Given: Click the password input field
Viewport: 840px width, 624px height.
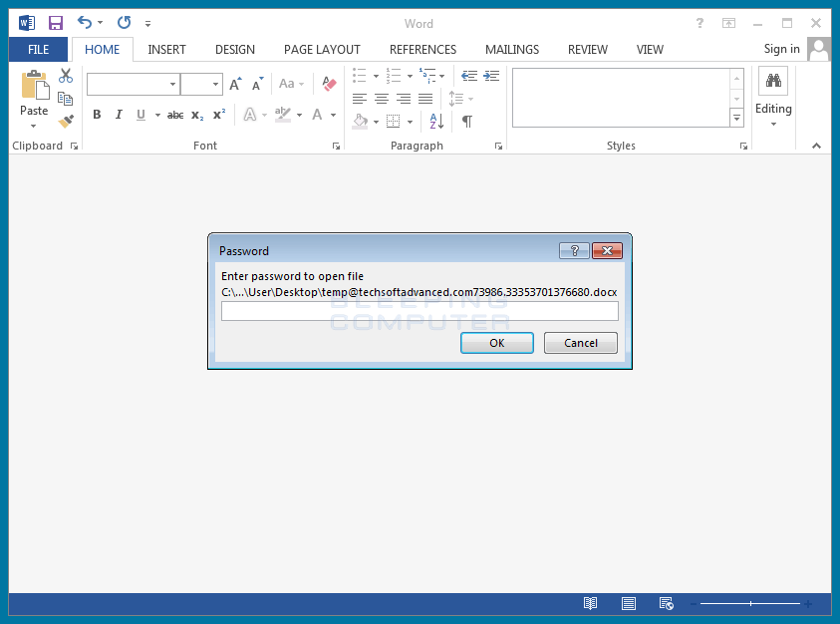Looking at the screenshot, I should click(420, 311).
